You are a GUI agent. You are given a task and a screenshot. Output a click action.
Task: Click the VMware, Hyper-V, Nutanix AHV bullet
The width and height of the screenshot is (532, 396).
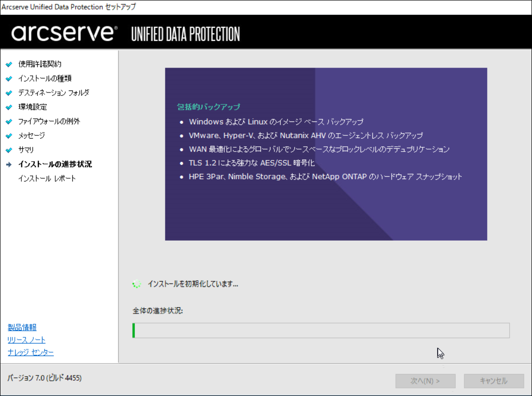tap(306, 135)
